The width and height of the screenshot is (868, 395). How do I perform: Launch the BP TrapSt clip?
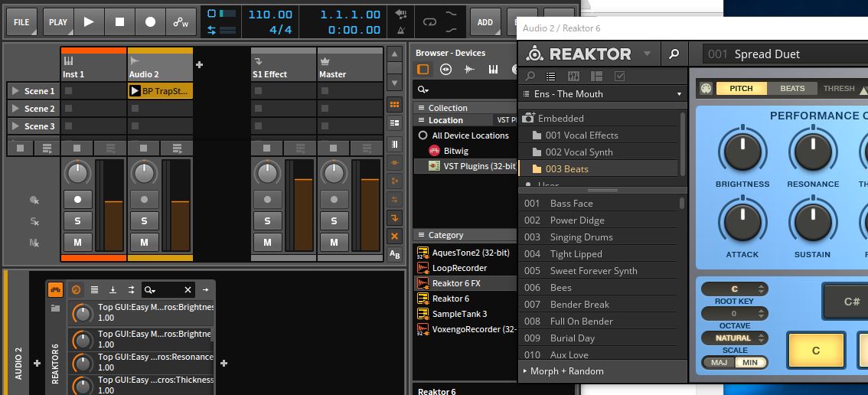click(135, 91)
